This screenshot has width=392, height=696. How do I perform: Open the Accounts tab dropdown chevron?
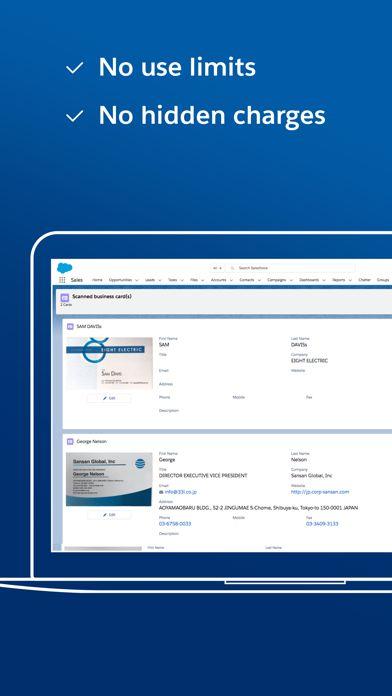[230, 281]
